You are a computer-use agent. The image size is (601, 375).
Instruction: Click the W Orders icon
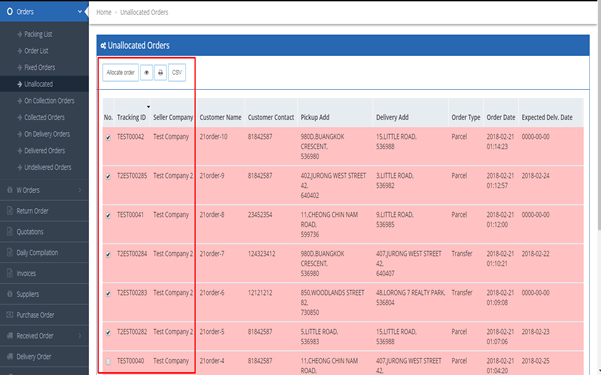10,190
